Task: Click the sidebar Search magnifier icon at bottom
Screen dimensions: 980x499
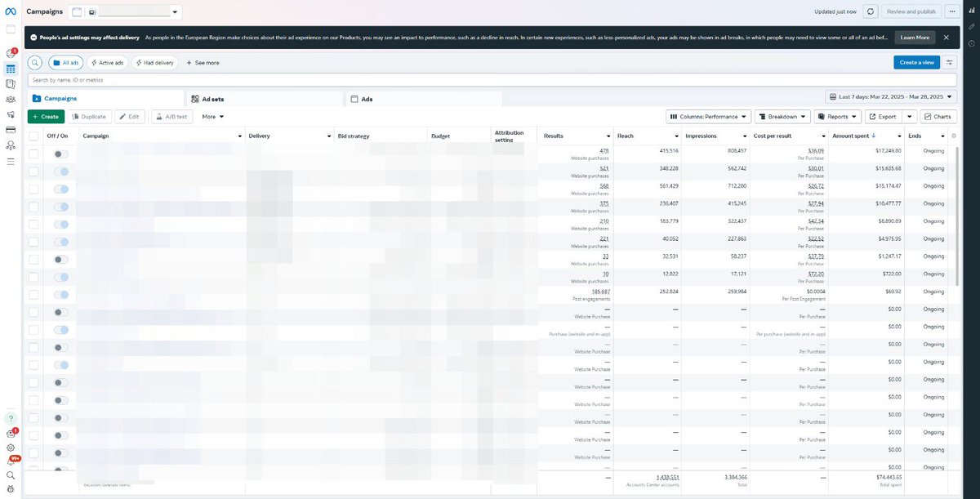Action: pyautogui.click(x=11, y=474)
